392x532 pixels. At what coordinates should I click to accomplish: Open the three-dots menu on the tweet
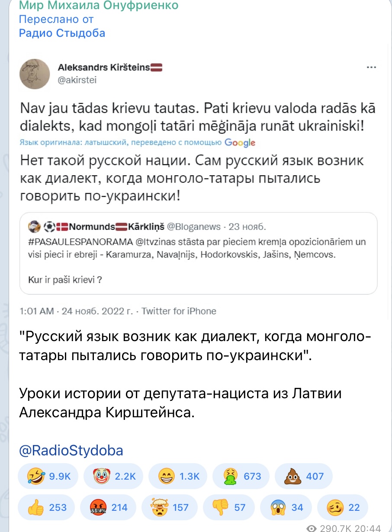[371, 68]
